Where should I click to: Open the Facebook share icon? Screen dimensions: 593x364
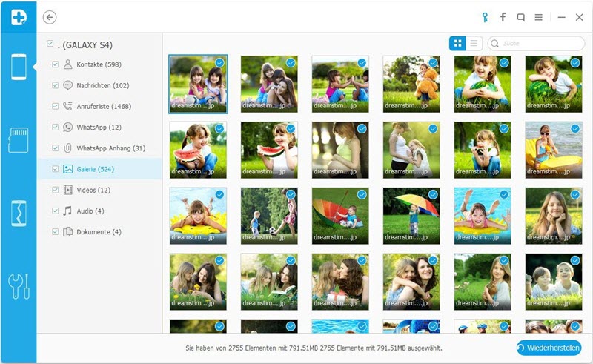[503, 17]
